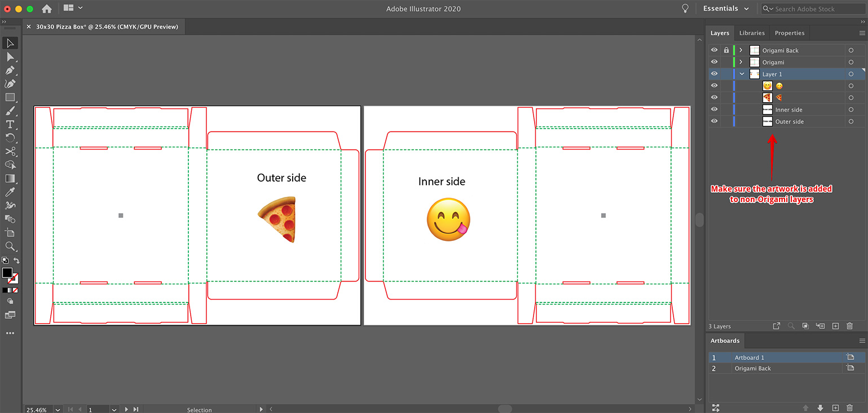
Task: Select the Zoom tool
Action: pyautogui.click(x=10, y=246)
